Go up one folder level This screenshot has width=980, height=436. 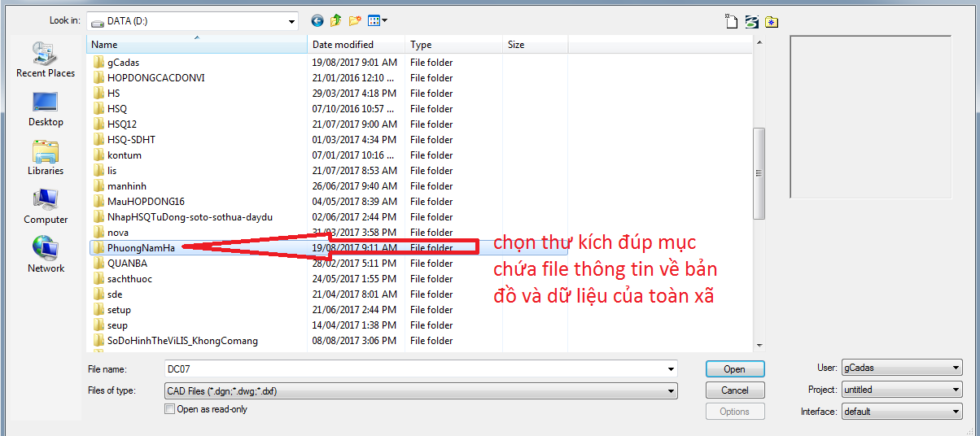coord(336,20)
